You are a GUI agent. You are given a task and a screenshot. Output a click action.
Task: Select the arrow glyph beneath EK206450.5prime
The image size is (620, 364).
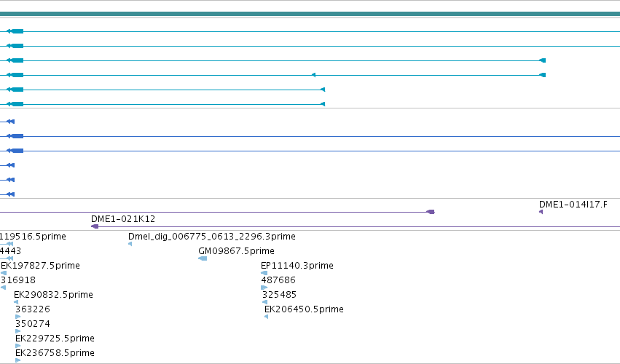pos(267,317)
